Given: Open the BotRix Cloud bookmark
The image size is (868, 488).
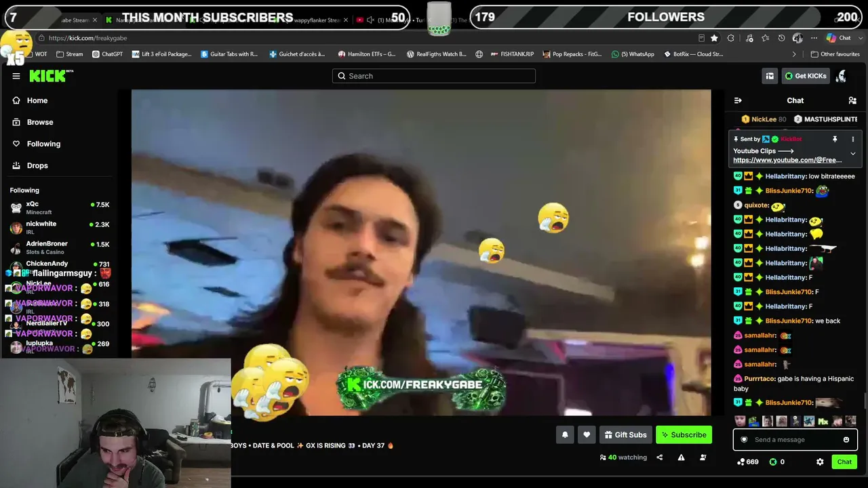Looking at the screenshot, I should tap(693, 54).
